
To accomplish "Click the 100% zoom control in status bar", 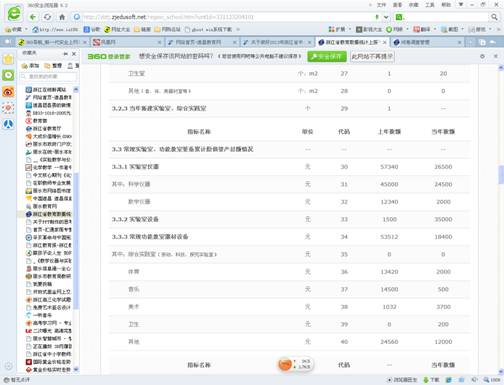I will tap(492, 380).
